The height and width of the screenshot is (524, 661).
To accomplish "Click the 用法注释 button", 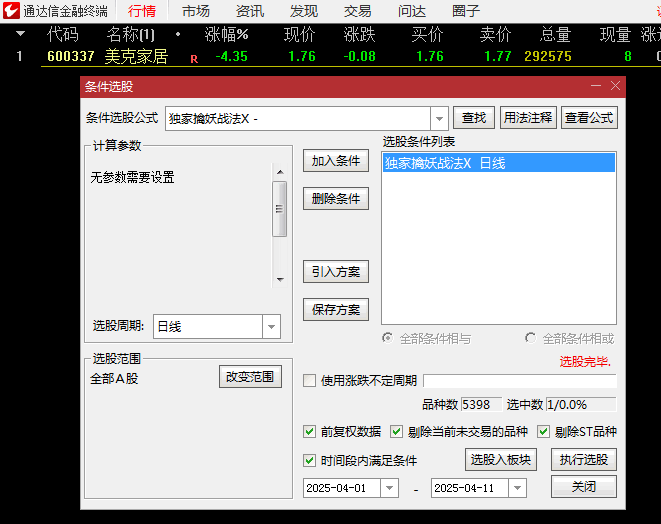I will (528, 118).
